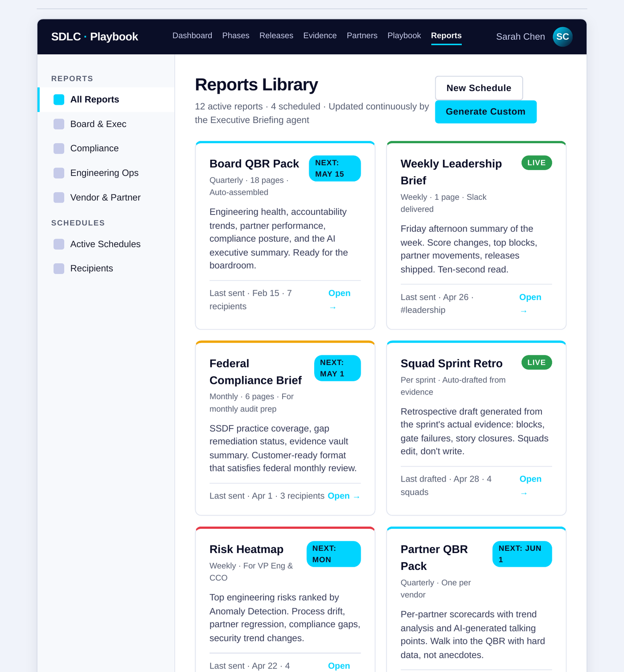Select the Playbook nav item

[404, 36]
